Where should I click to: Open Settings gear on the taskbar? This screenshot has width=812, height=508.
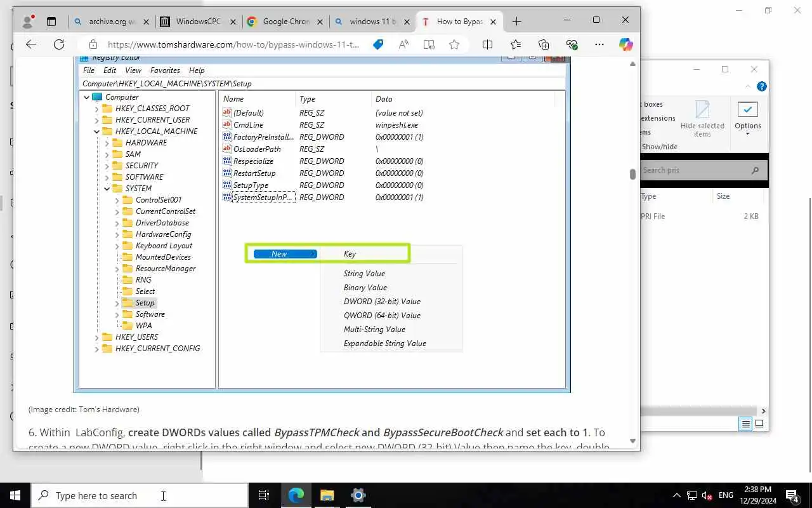pyautogui.click(x=358, y=495)
